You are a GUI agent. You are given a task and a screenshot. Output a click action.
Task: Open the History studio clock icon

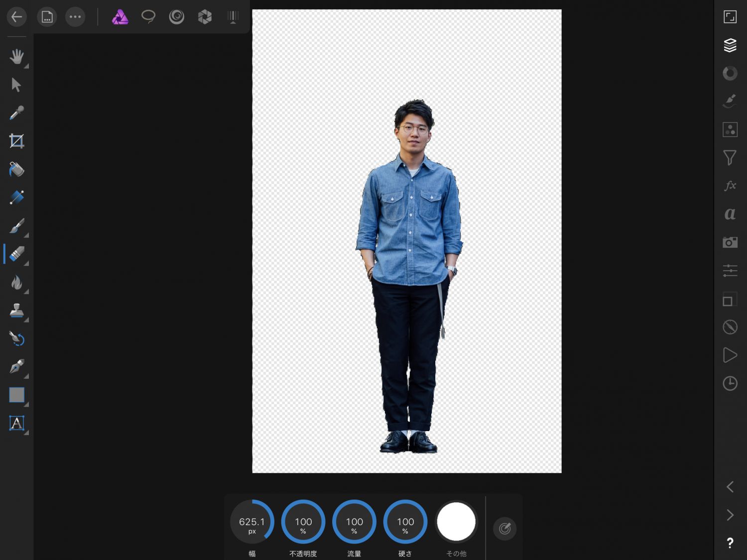pyautogui.click(x=730, y=383)
